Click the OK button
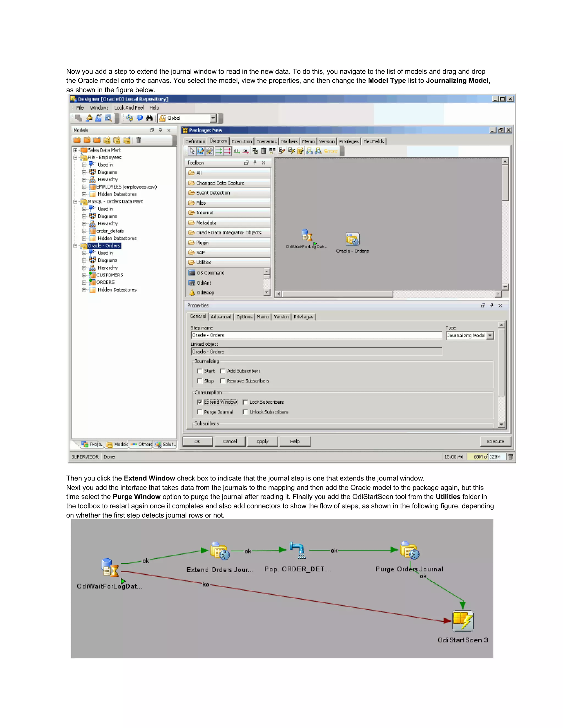Viewport: 563px width, 728px height. [x=197, y=441]
